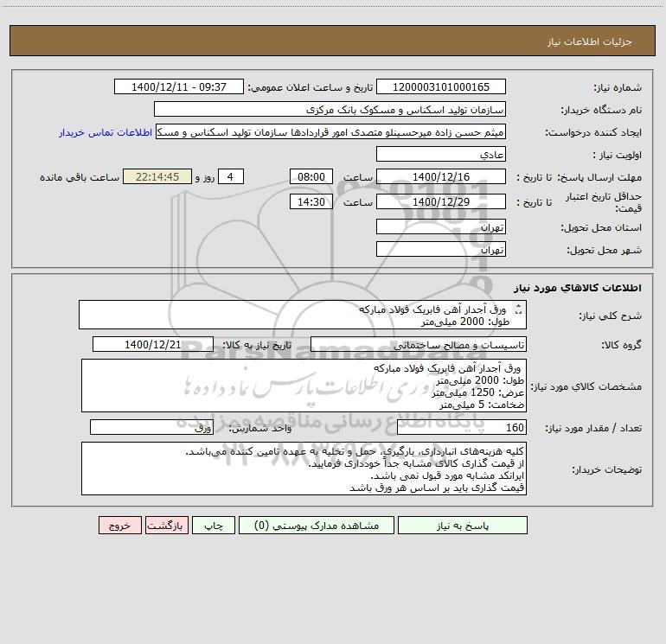Click the 'استان محل تحویل:' label
Image resolution: width=666 pixels, height=644 pixels.
tap(601, 228)
